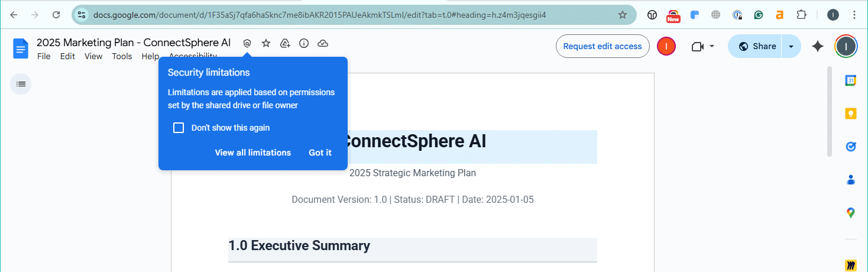Expand the video call options dropdown
This screenshot has height=272, width=868.
[712, 46]
